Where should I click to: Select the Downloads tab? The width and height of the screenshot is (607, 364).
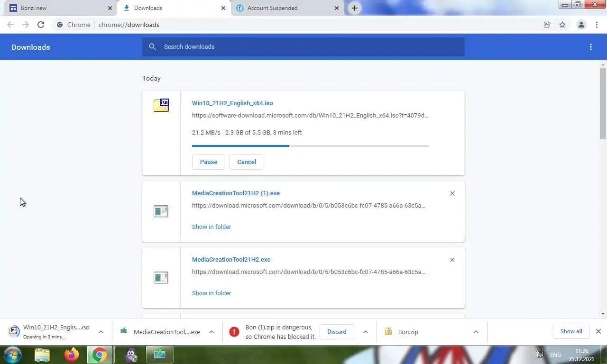[x=174, y=8]
